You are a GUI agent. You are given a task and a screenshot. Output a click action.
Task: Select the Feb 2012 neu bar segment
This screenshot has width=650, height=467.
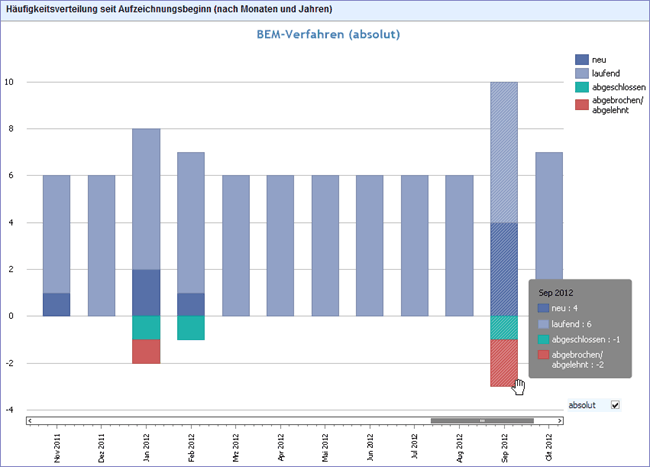pyautogui.click(x=191, y=305)
